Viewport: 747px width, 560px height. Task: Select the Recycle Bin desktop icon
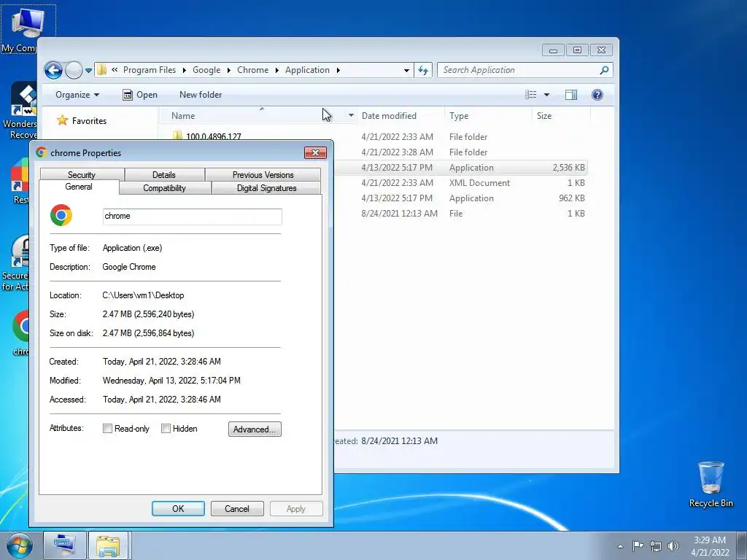click(x=711, y=484)
